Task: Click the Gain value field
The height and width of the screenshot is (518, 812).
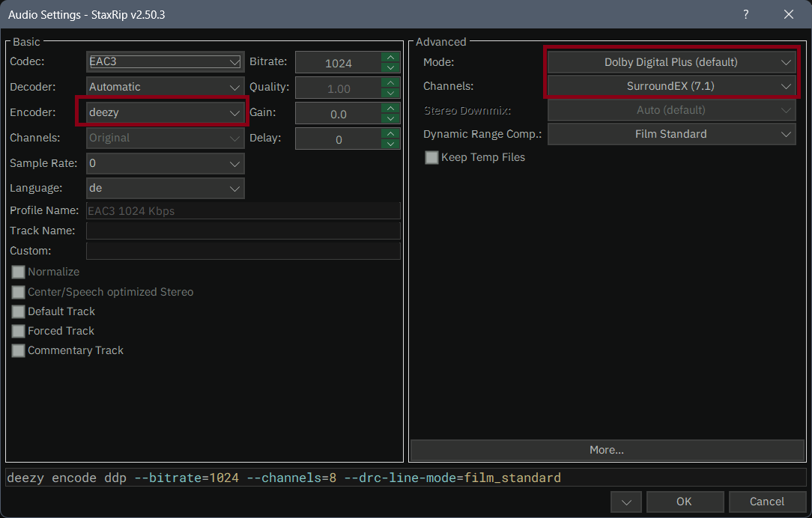Action: coord(338,114)
